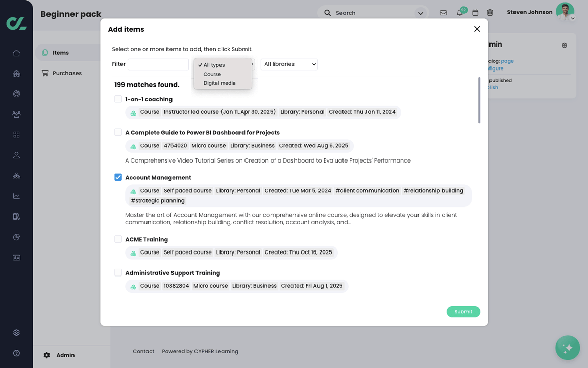Open the courses icon in sidebar

coord(16,74)
